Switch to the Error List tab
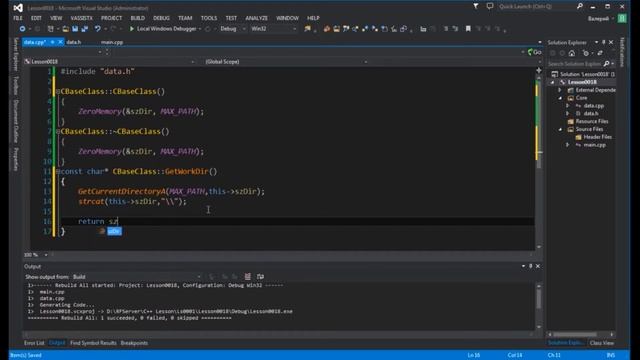This screenshot has height=360, width=640. pyautogui.click(x=34, y=343)
